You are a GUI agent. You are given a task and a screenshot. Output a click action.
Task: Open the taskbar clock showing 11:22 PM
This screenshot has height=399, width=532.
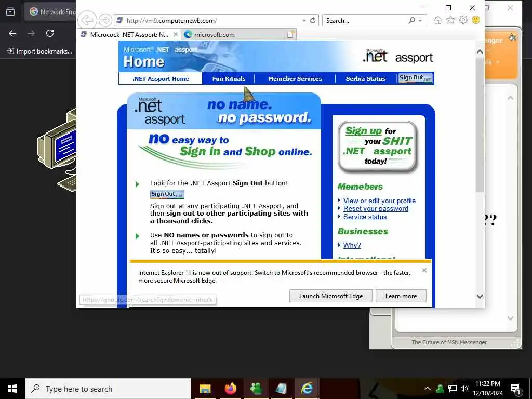pyautogui.click(x=488, y=389)
